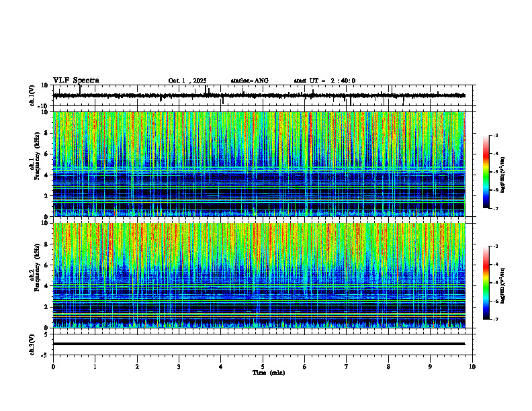This screenshot has width=532, height=411.
Task: Select the "start UT = 2 :40: 0" text
Action: pyautogui.click(x=324, y=81)
